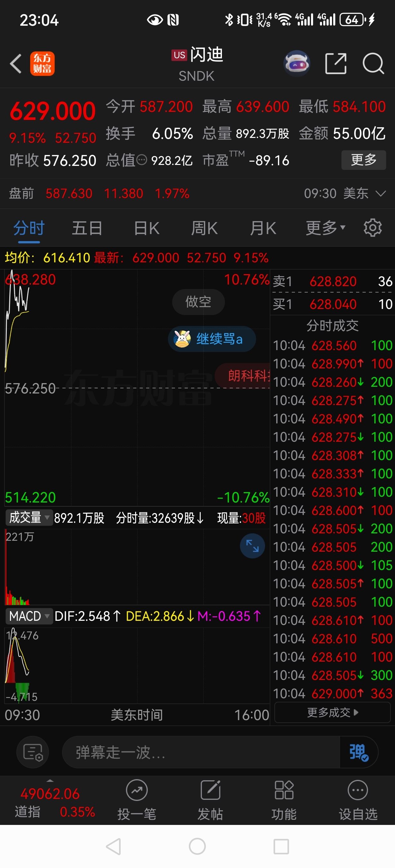Open the MACD indicator dropdown
This screenshot has width=395, height=868.
[29, 616]
